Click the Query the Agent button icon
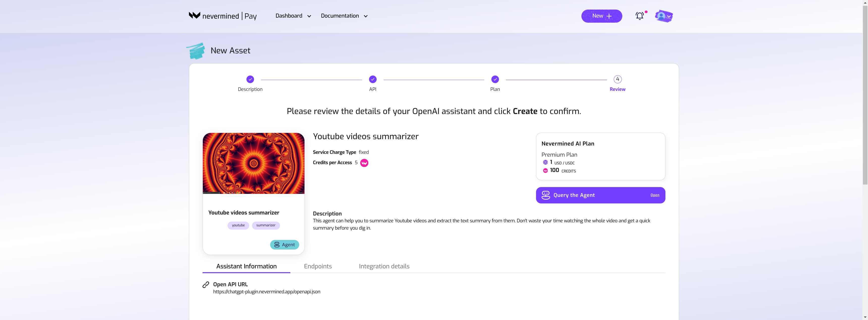This screenshot has height=320, width=868. point(546,195)
